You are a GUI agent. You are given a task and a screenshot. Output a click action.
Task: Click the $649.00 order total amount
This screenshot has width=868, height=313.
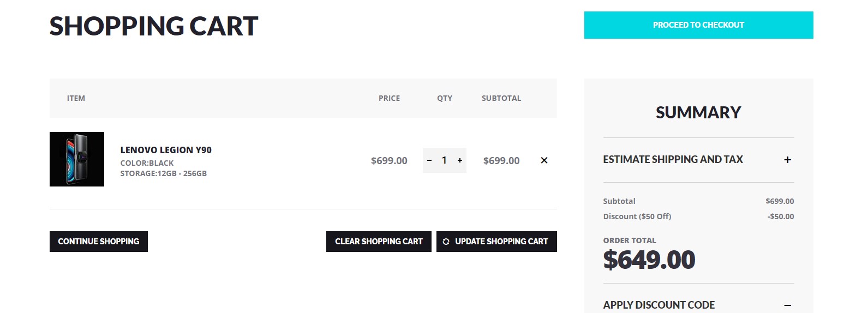[649, 260]
